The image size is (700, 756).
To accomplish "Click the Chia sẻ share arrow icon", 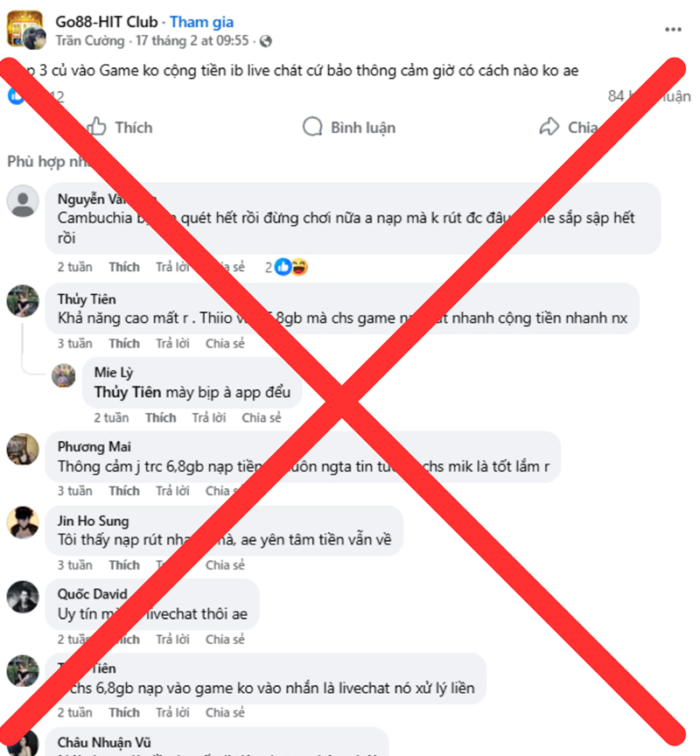I will 549,127.
